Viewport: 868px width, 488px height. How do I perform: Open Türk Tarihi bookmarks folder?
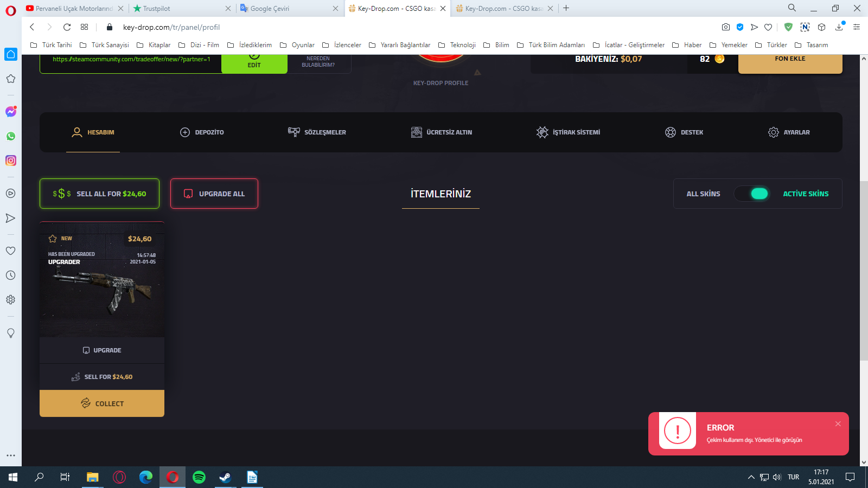point(51,45)
